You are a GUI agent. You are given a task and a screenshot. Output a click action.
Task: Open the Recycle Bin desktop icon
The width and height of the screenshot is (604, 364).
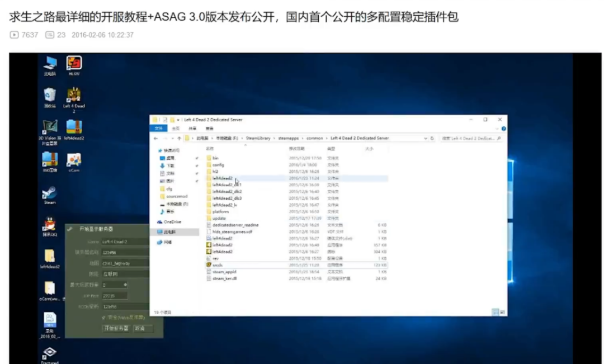[50, 97]
